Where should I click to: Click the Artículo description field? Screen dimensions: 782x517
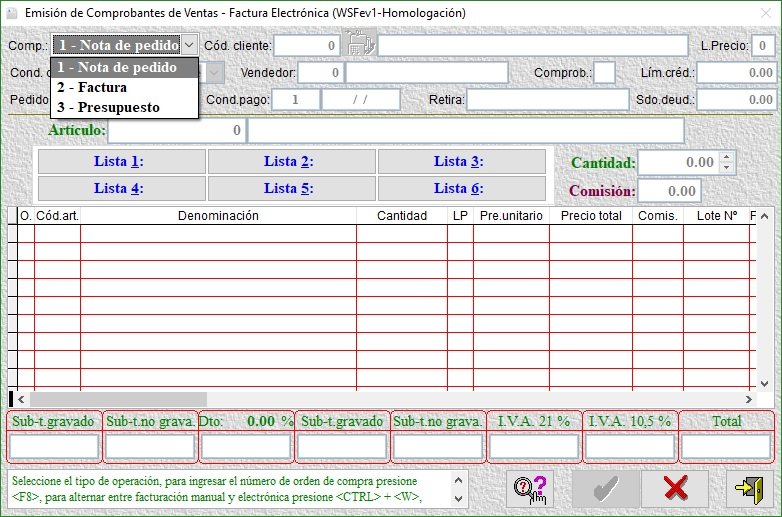[x=466, y=131]
